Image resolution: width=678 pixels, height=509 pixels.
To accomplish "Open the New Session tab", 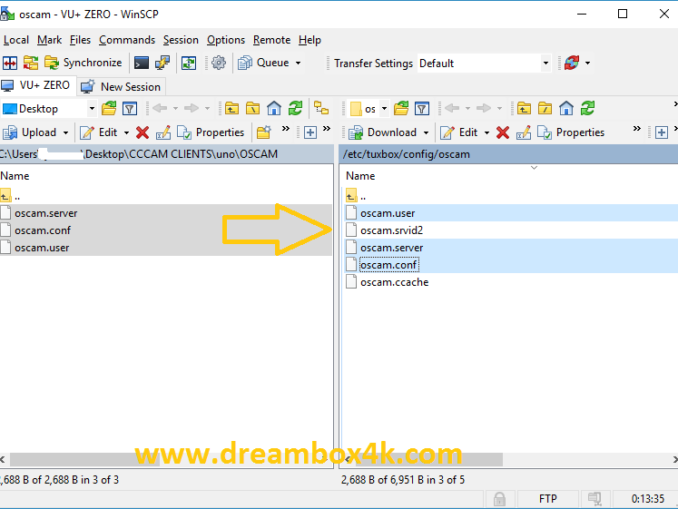I will [x=121, y=86].
